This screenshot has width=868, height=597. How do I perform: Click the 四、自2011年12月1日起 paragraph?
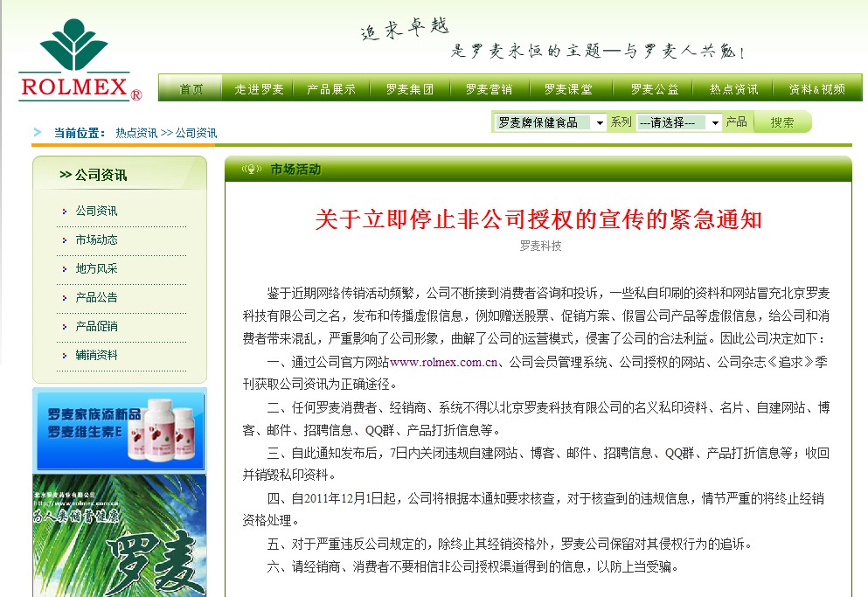click(533, 510)
